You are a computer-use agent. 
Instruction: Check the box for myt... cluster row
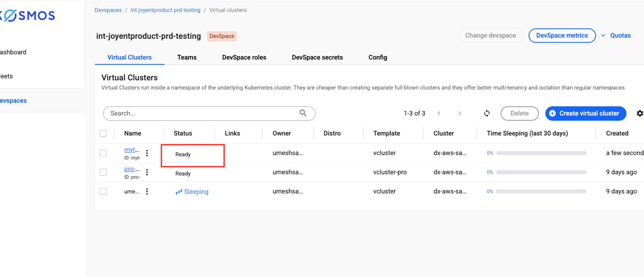pos(103,153)
